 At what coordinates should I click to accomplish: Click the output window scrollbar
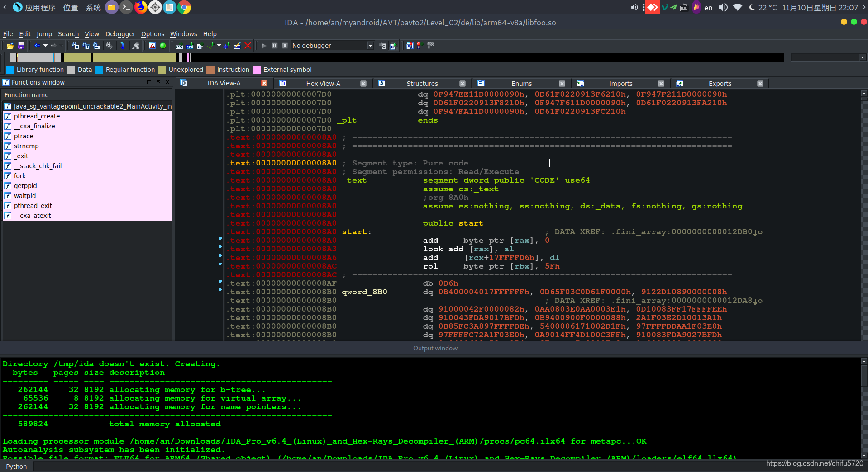pyautogui.click(x=864, y=408)
